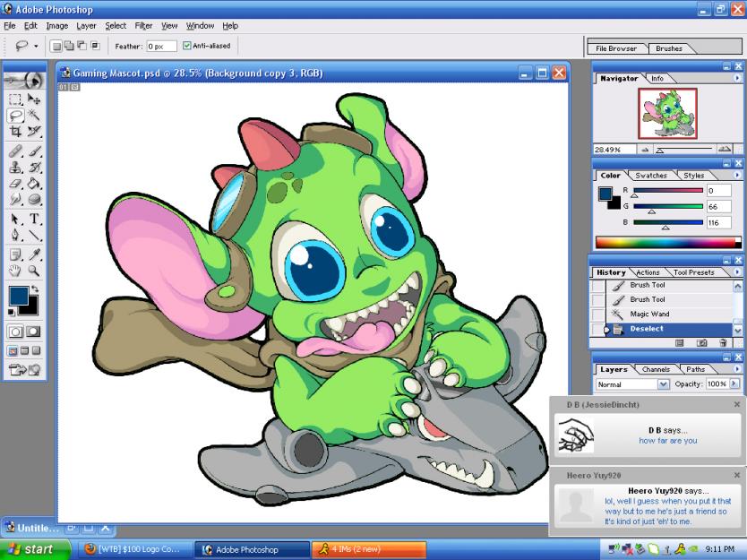This screenshot has width=747, height=560.
Task: Expand the Opacity slider arrow
Action: [735, 384]
